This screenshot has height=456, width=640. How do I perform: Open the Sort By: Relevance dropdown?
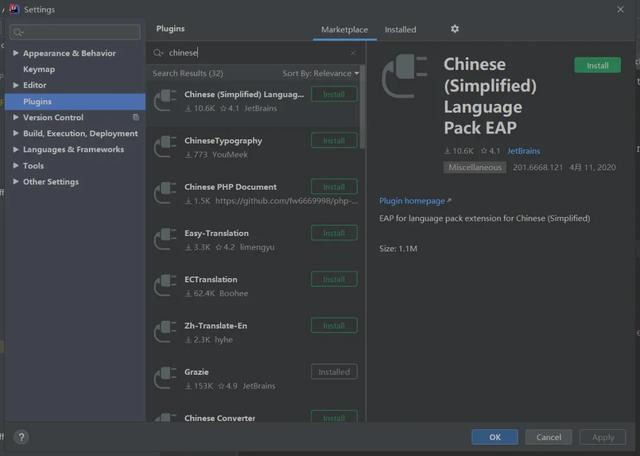point(321,73)
